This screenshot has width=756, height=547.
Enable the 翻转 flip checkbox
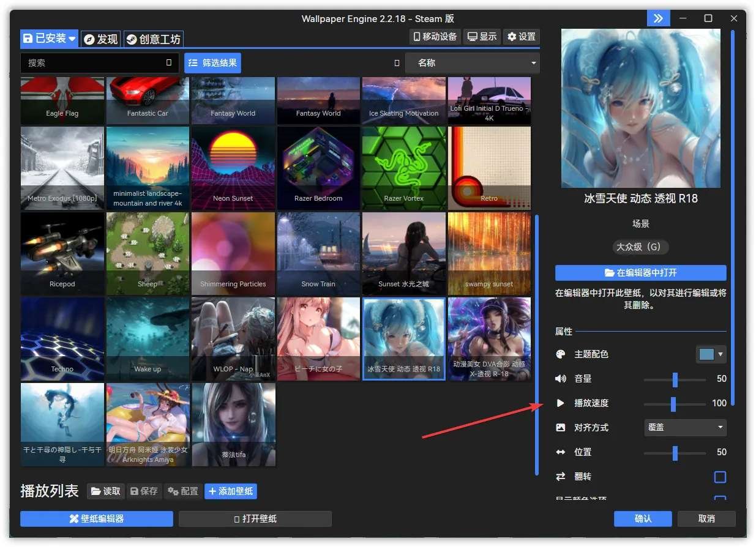(x=720, y=477)
